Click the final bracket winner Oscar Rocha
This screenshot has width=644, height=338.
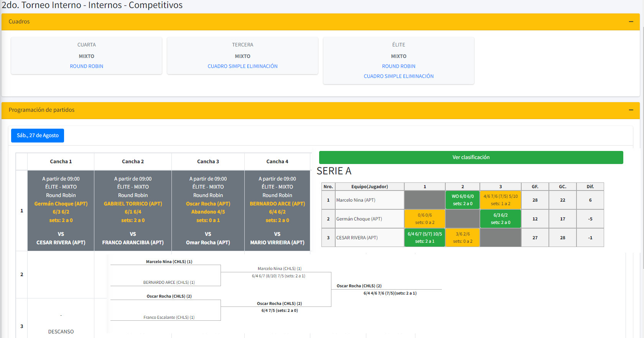359,286
